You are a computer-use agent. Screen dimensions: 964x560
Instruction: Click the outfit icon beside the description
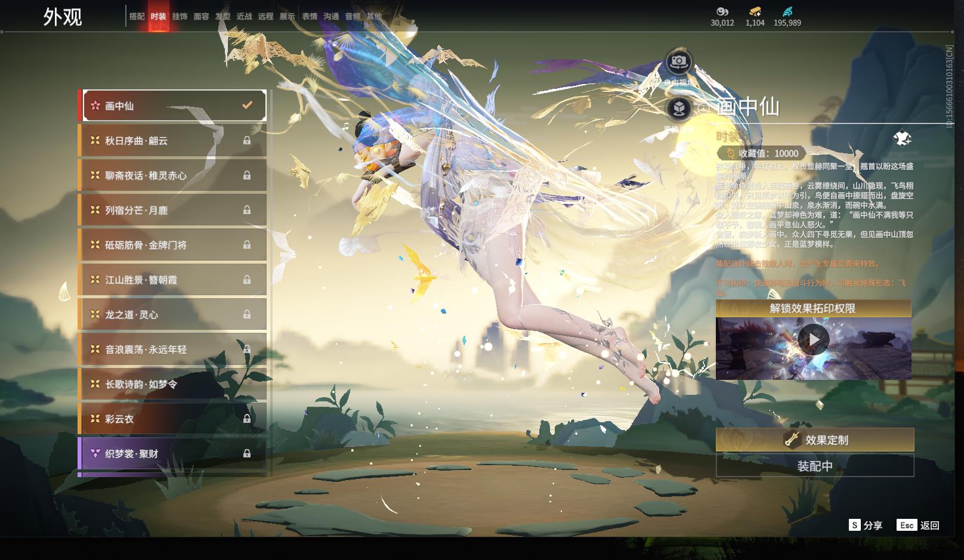pos(902,138)
